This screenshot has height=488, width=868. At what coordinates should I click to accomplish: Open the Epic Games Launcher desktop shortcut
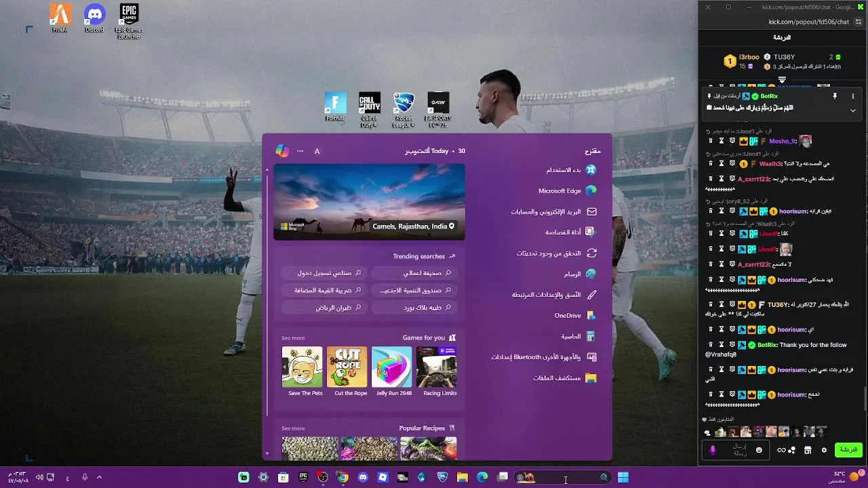(129, 22)
